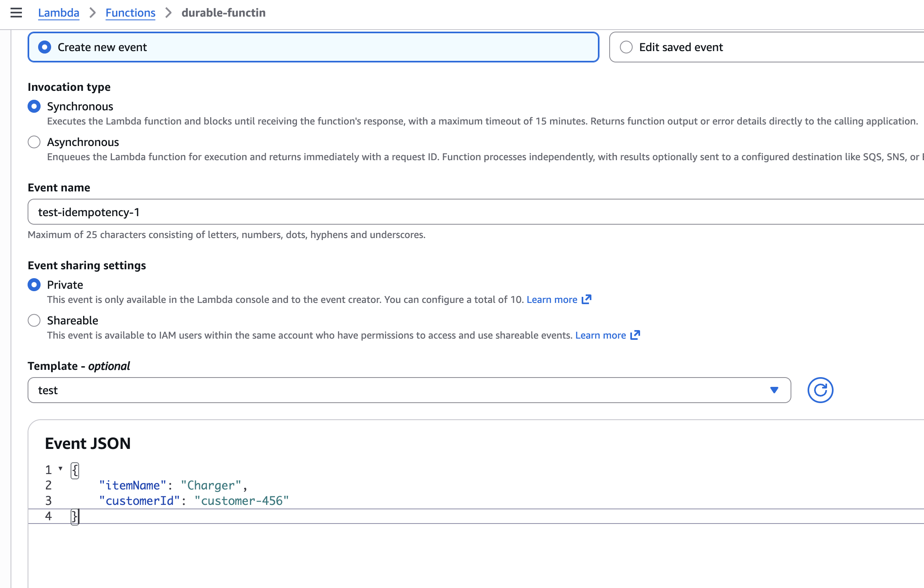The height and width of the screenshot is (588, 924).
Task: Go to Lambda breadcrumb link
Action: click(58, 13)
